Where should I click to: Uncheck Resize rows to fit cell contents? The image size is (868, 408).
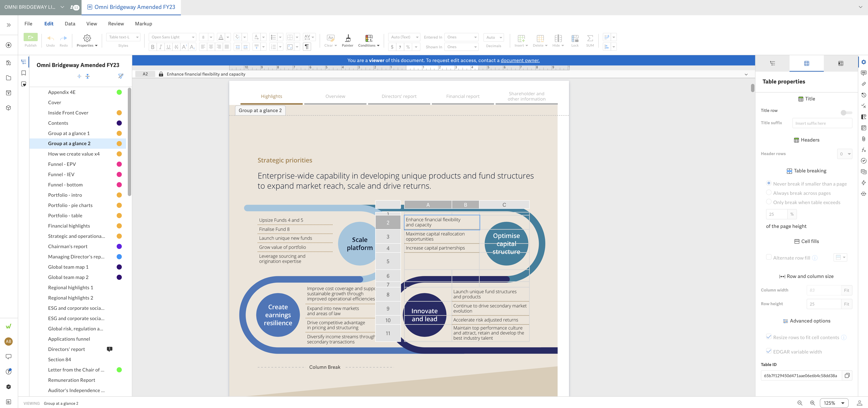click(769, 337)
